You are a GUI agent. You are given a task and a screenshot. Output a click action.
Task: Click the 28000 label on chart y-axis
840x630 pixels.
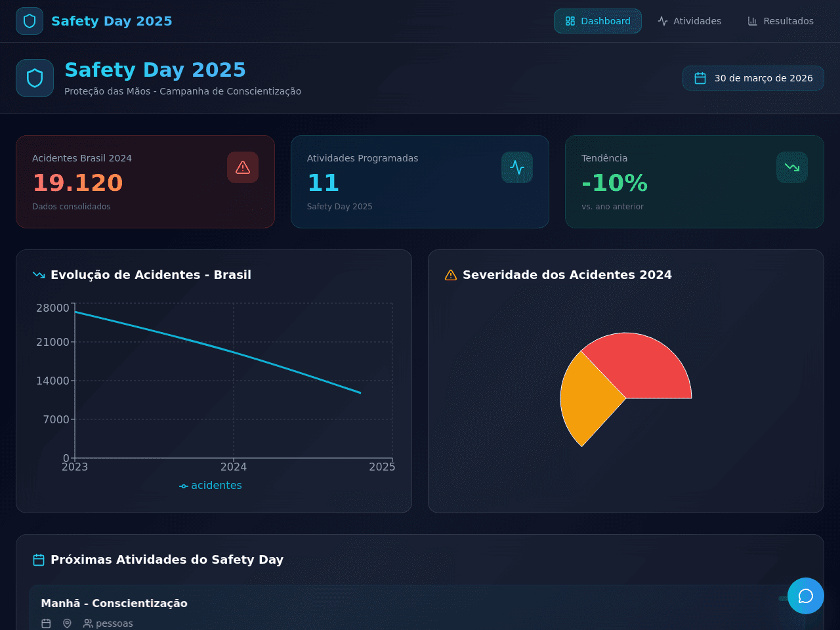pyautogui.click(x=52, y=308)
